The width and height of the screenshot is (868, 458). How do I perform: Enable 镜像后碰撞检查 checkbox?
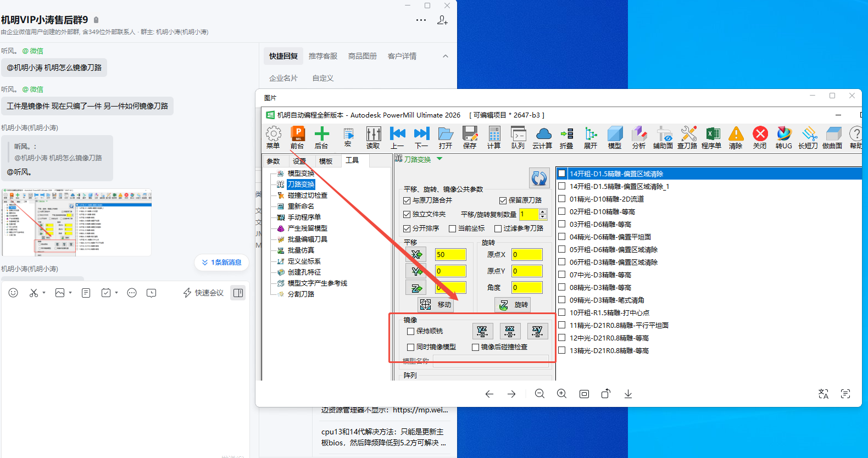pos(476,347)
